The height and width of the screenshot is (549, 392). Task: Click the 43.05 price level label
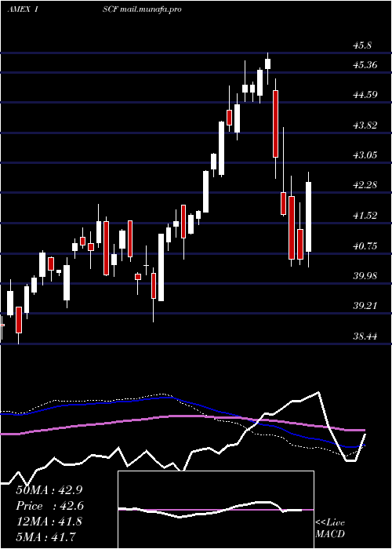coord(365,155)
